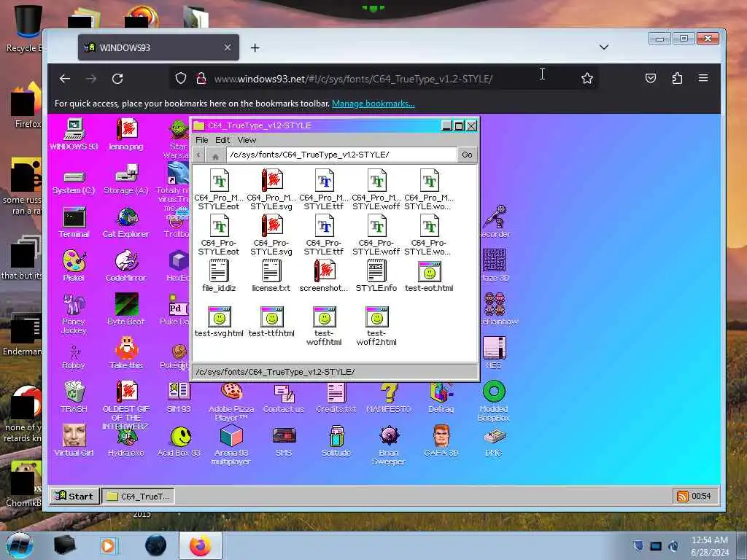The height and width of the screenshot is (560, 747).
Task: Open GAFA 3D desktop icon
Action: (441, 441)
